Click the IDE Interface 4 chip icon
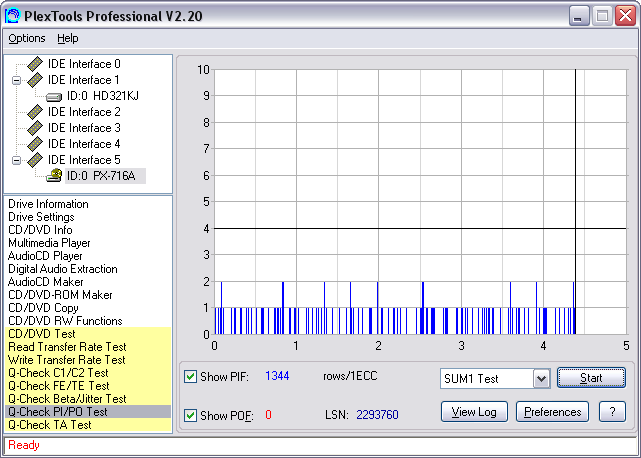 (35, 144)
